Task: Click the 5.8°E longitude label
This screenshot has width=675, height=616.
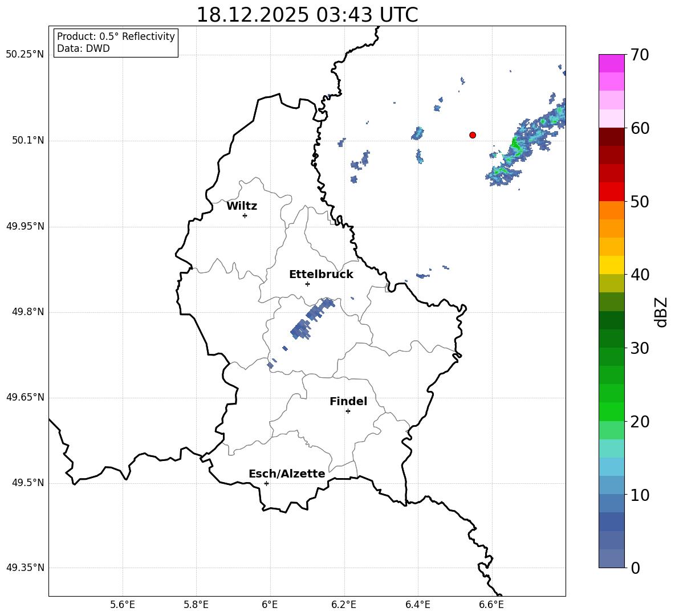Action: coord(196,605)
